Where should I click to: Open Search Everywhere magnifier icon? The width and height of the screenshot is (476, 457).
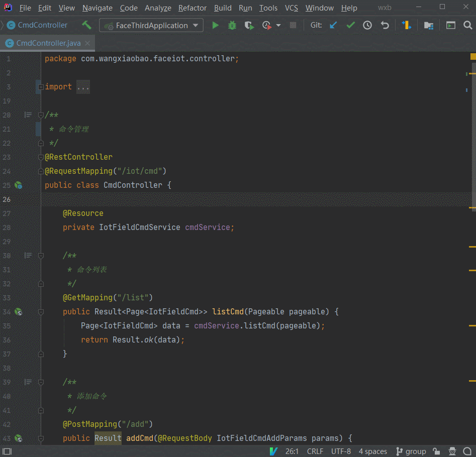tap(468, 25)
